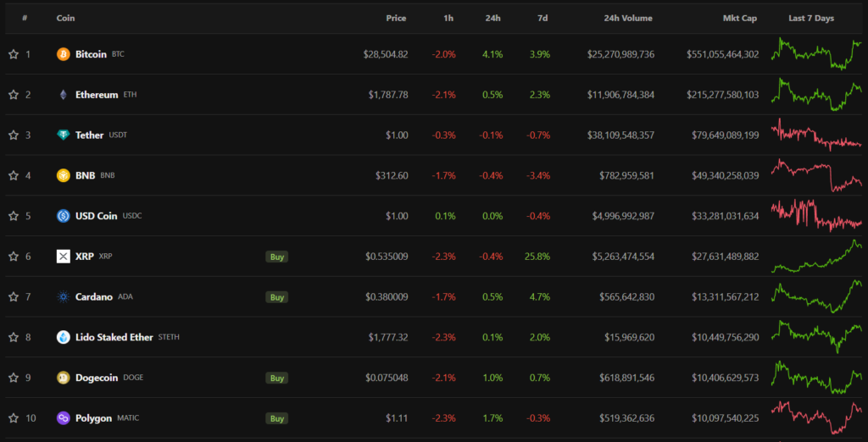Favorite Bitcoin using its star
Screen dimensions: 868x442
pyautogui.click(x=14, y=54)
